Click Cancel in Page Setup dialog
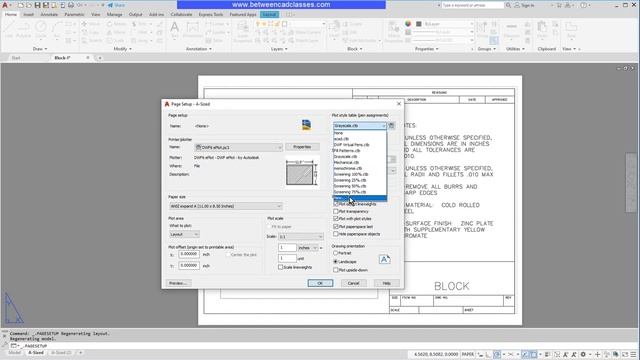This screenshot has width=640, height=360. (353, 283)
